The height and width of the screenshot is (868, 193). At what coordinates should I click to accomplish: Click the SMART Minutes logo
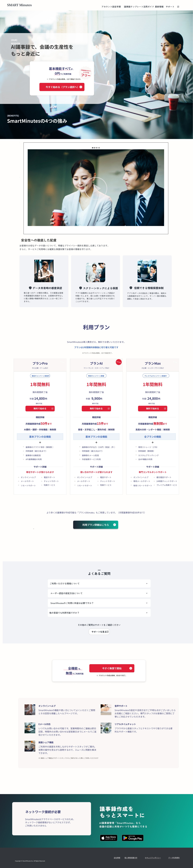19,5
